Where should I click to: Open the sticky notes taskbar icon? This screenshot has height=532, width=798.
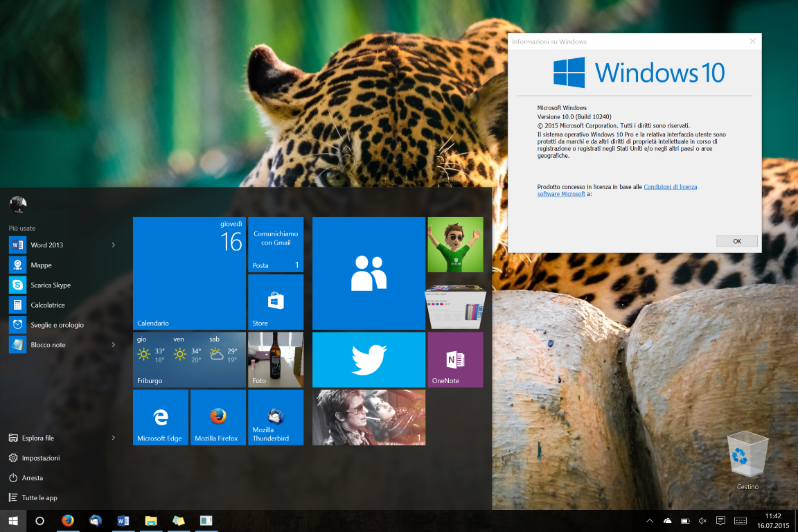point(178,520)
